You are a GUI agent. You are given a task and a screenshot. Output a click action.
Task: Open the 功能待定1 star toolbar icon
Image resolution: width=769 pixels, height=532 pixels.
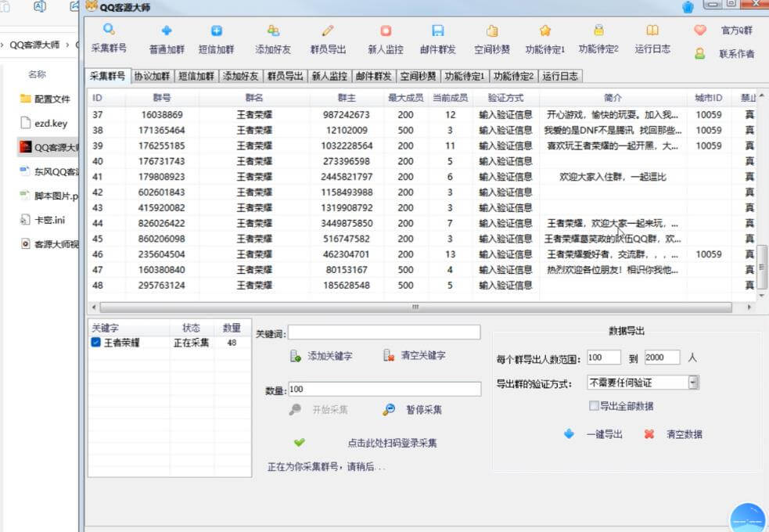(545, 31)
